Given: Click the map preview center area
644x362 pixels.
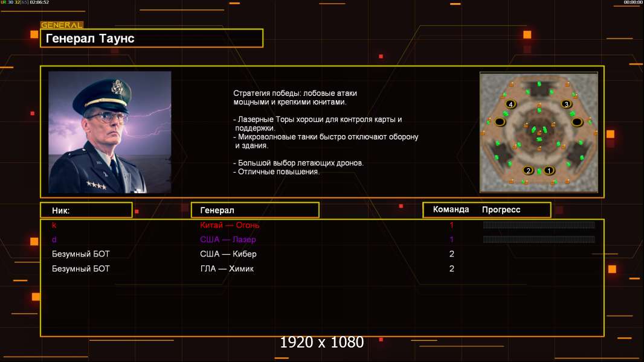Looking at the screenshot, I should [x=539, y=132].
